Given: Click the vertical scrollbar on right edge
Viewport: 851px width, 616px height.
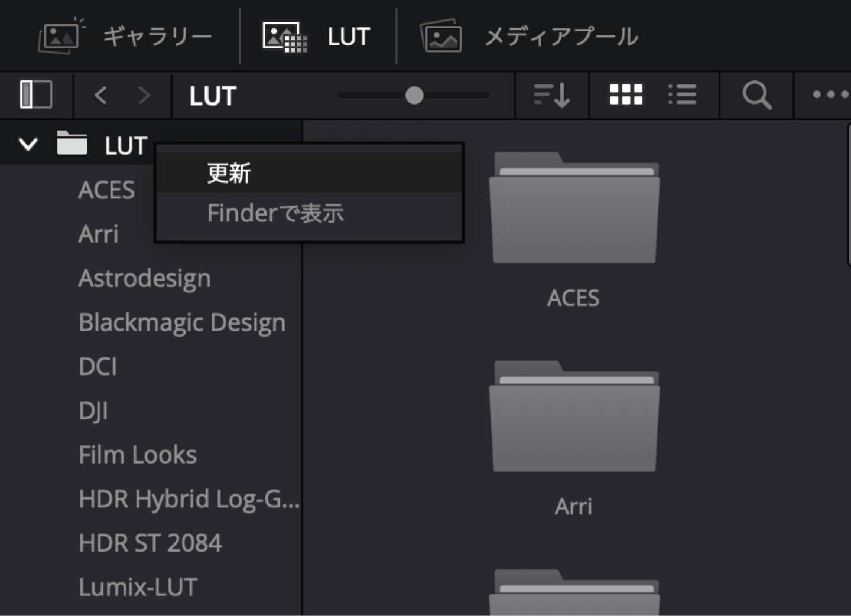Looking at the screenshot, I should [x=849, y=195].
